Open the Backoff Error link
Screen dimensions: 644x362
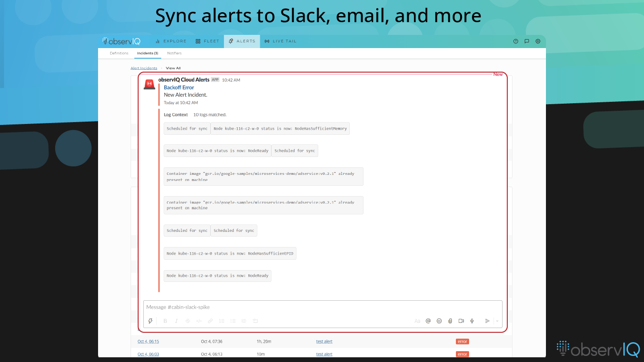tap(179, 88)
